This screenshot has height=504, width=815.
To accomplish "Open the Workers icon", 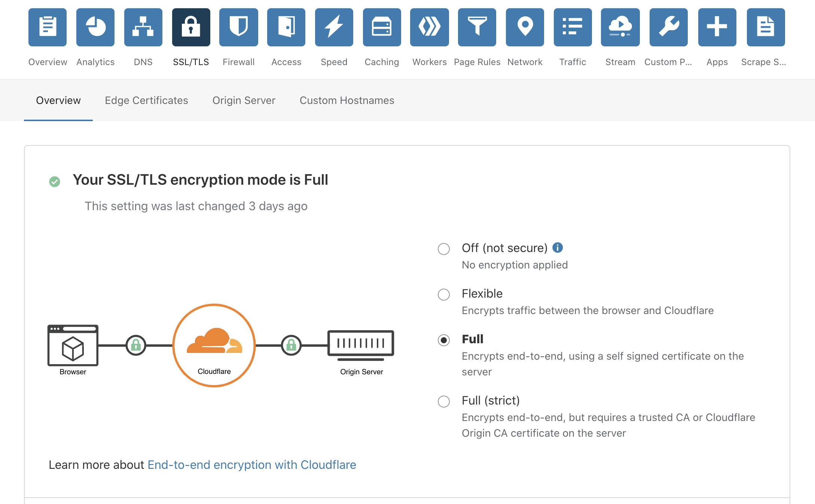I will 430,27.
